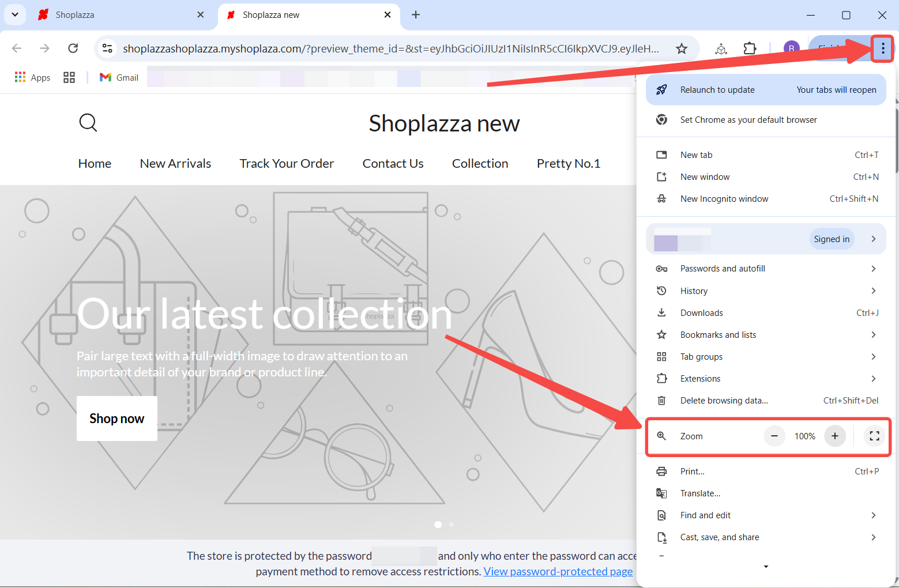Viewport: 899px width, 588px height.
Task: Open the Apps grid shortcut in bookmarks bar
Action: pyautogui.click(x=32, y=77)
